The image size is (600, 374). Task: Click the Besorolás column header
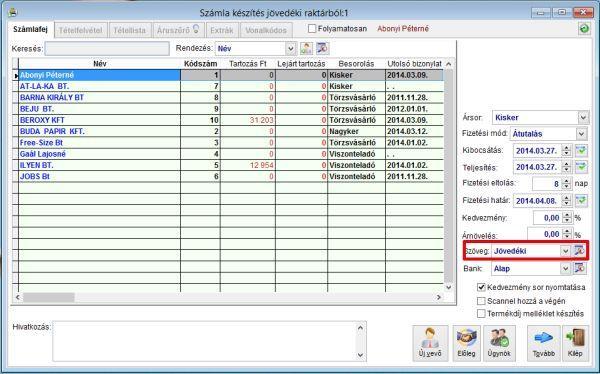tap(356, 64)
